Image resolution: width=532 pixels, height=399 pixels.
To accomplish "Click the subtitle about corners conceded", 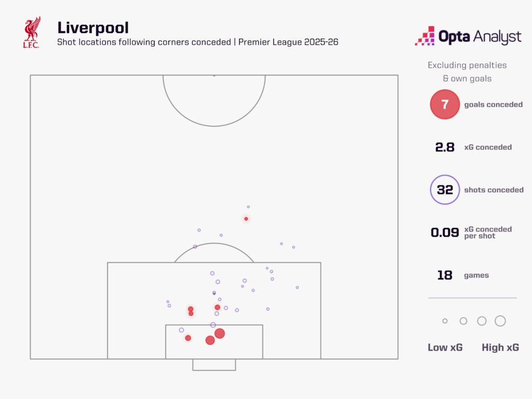I will (197, 42).
